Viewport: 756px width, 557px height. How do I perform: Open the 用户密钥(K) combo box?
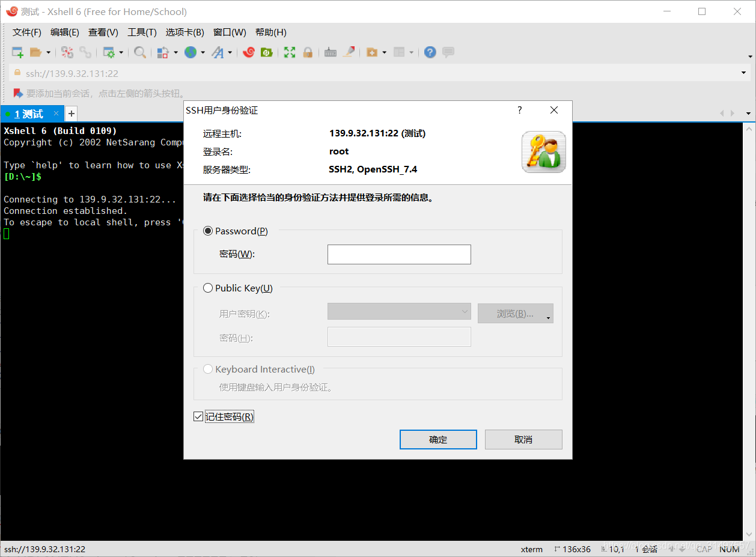coord(399,311)
